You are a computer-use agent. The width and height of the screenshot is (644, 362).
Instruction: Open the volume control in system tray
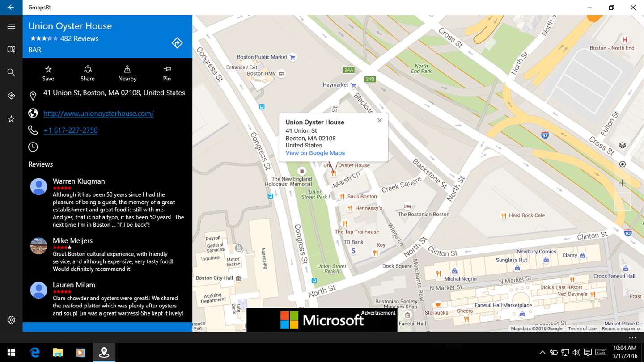[x=576, y=353]
